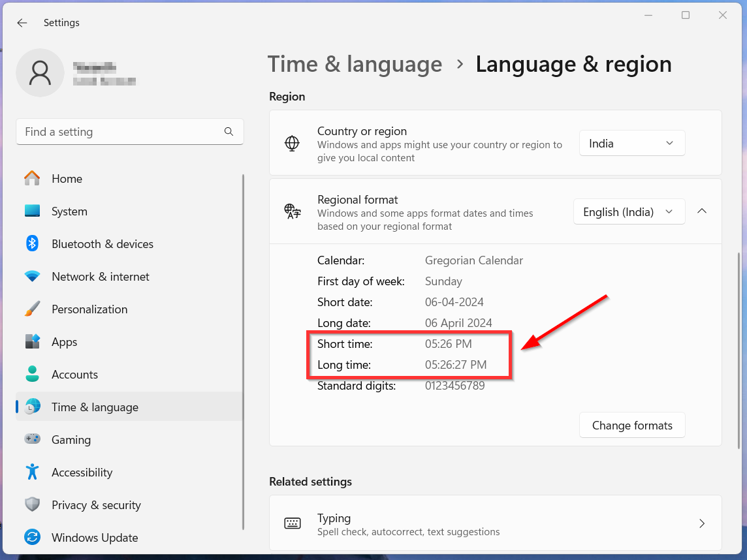Click the Long date value 06 April 2024
Image resolution: width=747 pixels, height=560 pixels.
458,323
